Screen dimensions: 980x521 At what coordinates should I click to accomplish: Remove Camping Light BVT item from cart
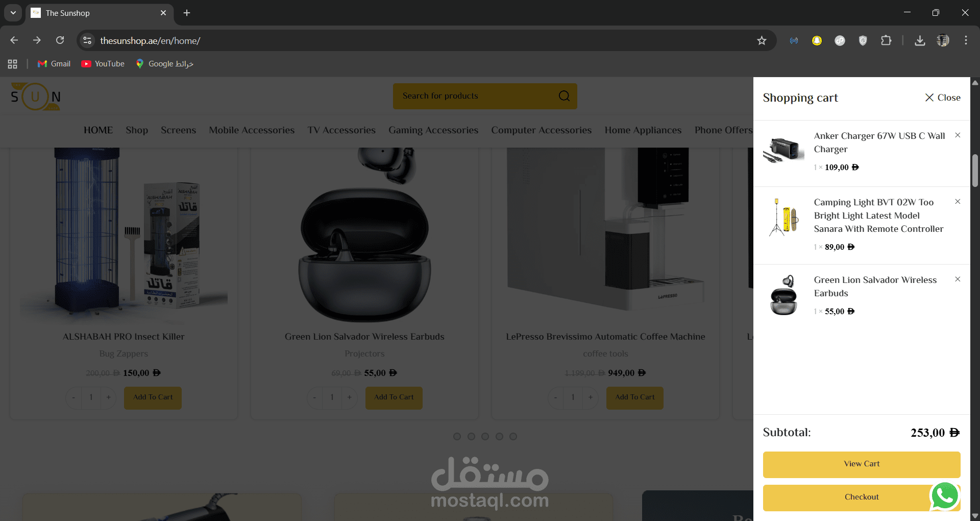(x=958, y=202)
